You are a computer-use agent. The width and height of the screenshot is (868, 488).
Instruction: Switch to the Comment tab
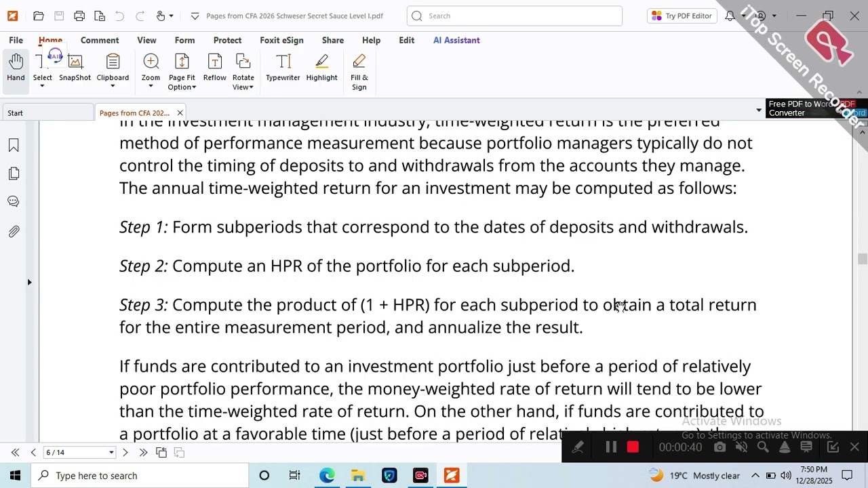(x=100, y=40)
